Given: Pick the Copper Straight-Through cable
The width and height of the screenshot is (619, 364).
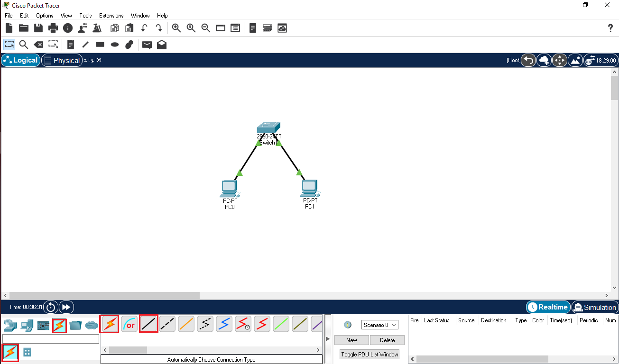Looking at the screenshot, I should click(x=148, y=324).
